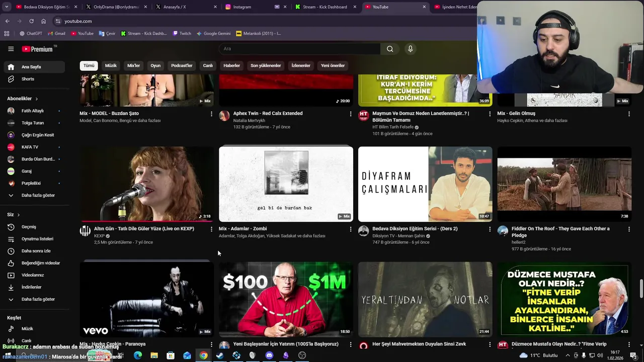Open Fiddler On The Roof video title
The height and width of the screenshot is (362, 644).
[x=560, y=232]
